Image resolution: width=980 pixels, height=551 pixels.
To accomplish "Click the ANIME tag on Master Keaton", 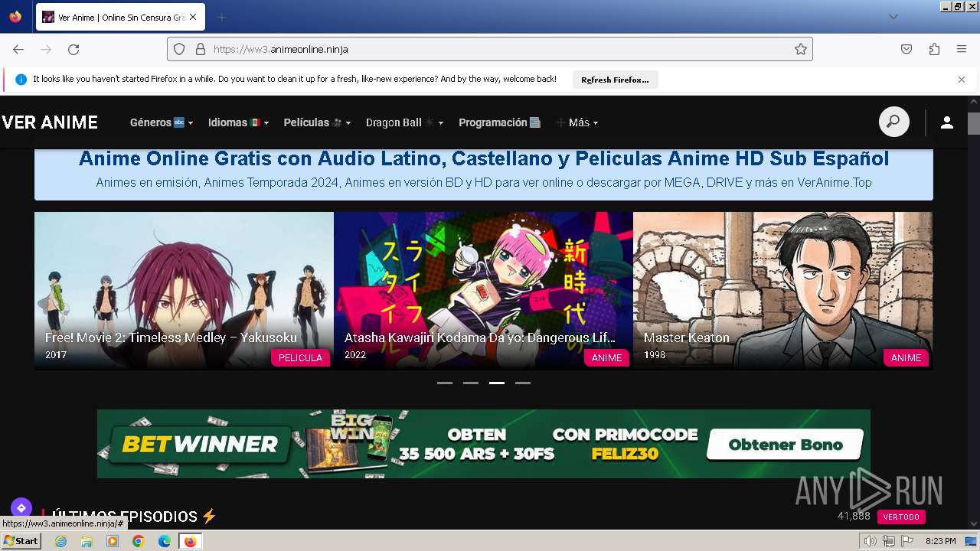I will [906, 357].
